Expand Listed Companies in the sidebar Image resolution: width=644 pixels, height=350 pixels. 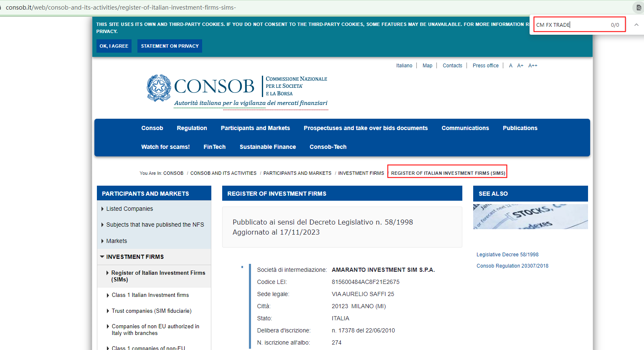pos(129,209)
